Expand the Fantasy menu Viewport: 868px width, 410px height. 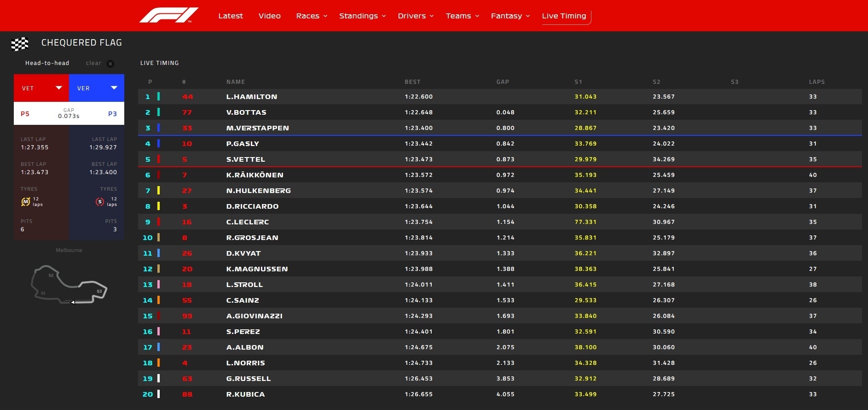point(510,16)
